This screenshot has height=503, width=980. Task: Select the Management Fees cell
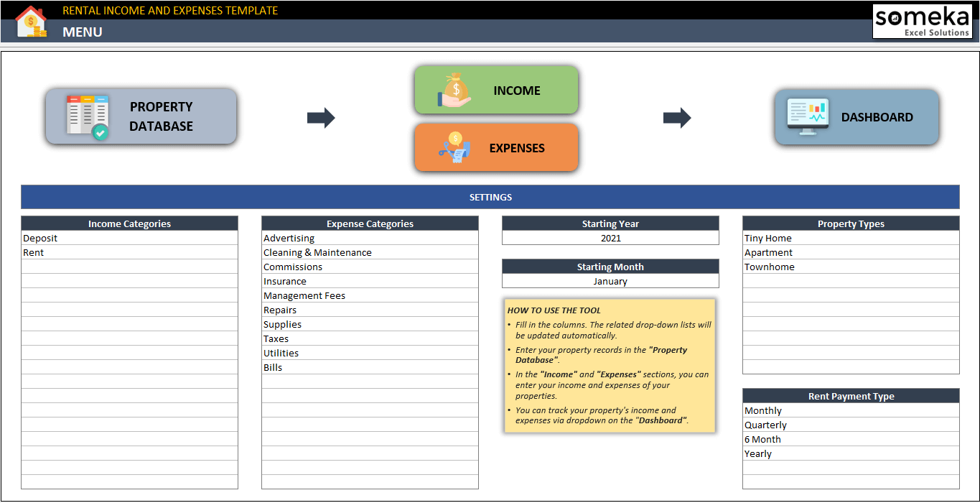tap(370, 295)
